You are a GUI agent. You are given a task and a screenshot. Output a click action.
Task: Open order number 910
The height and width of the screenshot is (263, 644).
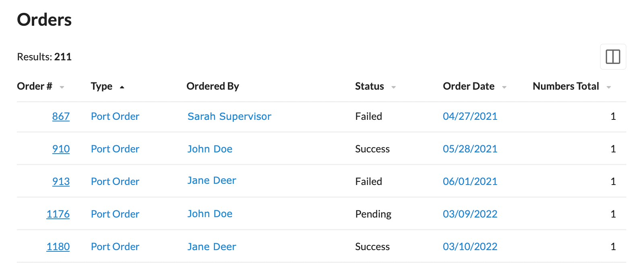point(61,149)
